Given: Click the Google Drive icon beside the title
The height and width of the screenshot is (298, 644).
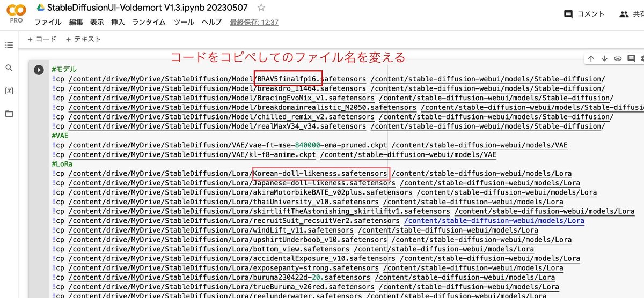Looking at the screenshot, I should (40, 8).
